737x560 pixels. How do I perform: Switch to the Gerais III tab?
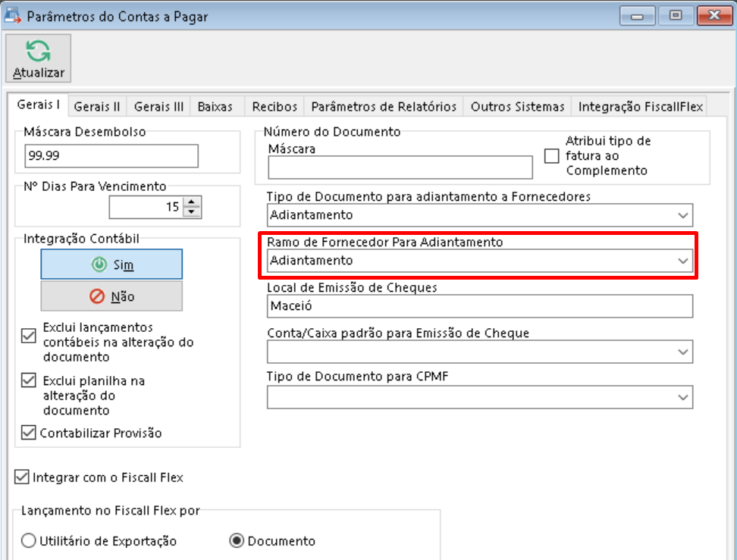[x=159, y=107]
